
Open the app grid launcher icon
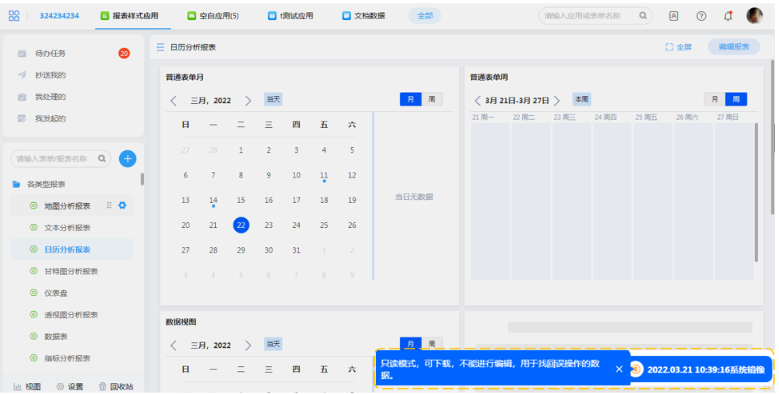pyautogui.click(x=14, y=16)
